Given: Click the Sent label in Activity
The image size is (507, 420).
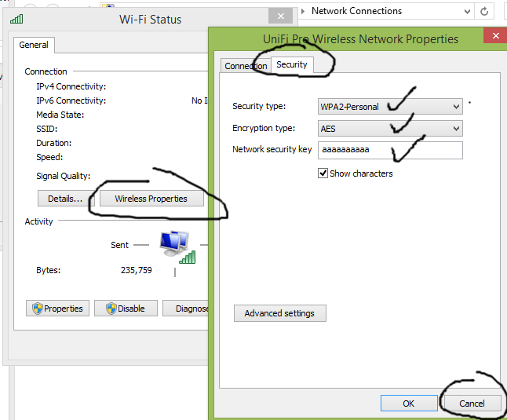Looking at the screenshot, I should tap(119, 245).
